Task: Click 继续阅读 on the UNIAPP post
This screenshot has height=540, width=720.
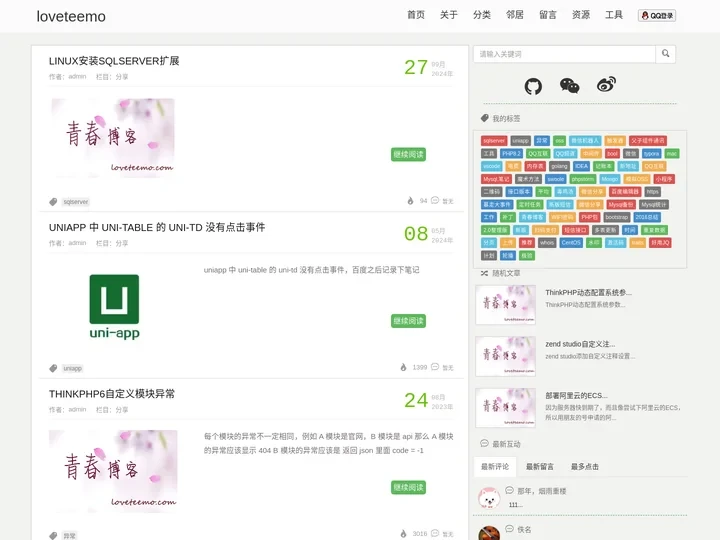Action: click(x=408, y=321)
